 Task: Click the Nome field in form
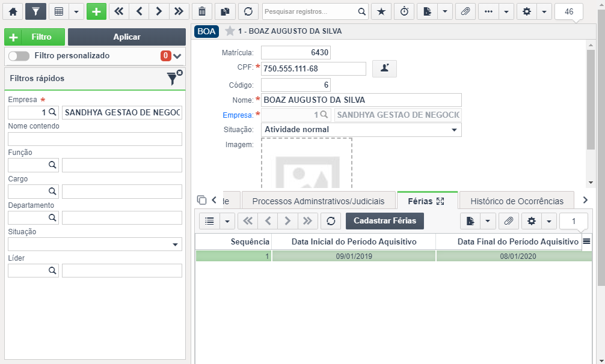tap(361, 100)
